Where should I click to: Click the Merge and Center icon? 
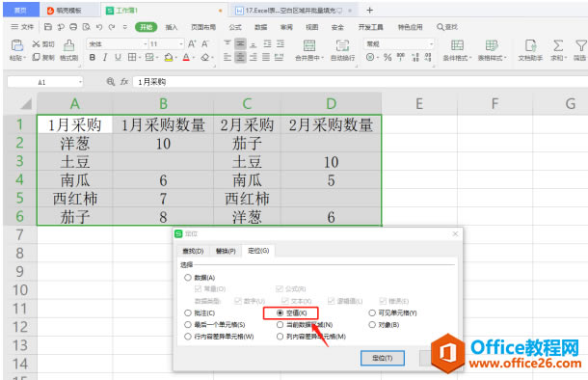(x=309, y=45)
